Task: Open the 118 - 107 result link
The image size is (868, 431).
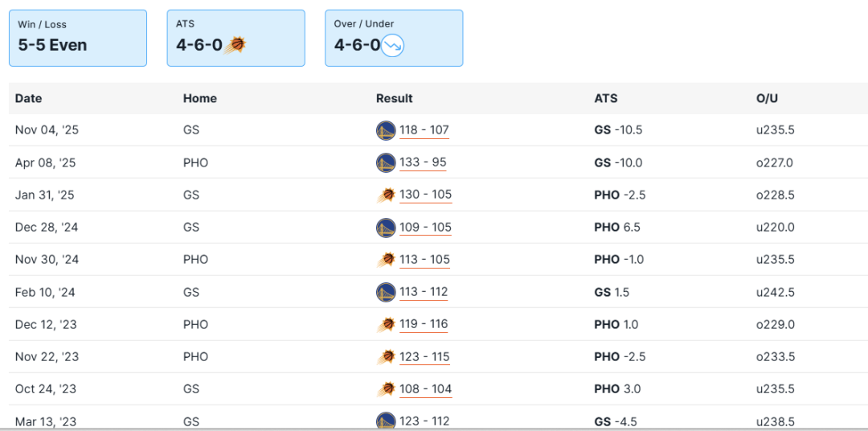Action: tap(424, 130)
